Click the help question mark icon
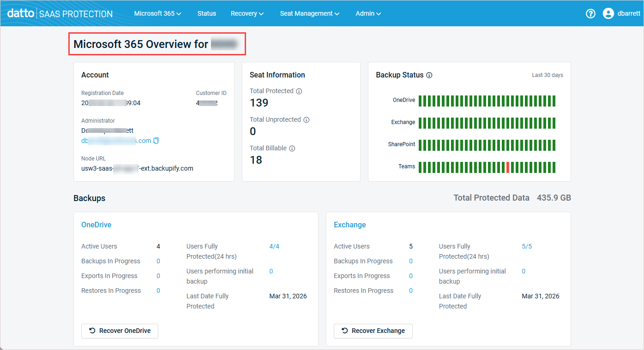 590,13
